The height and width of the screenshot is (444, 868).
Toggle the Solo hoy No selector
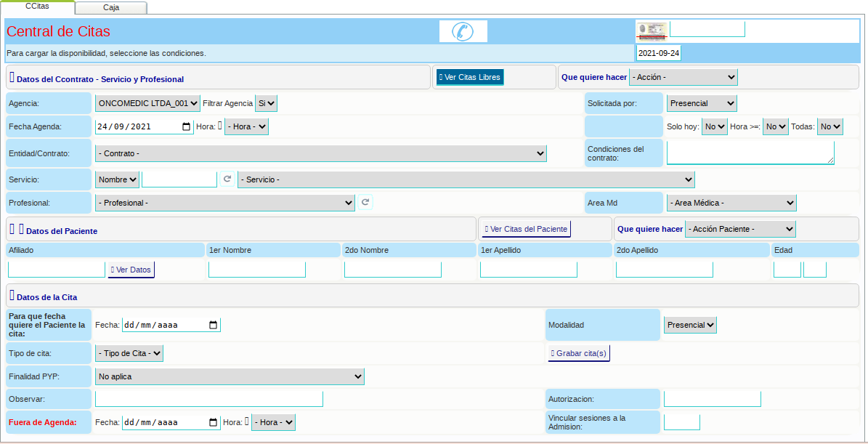(714, 126)
